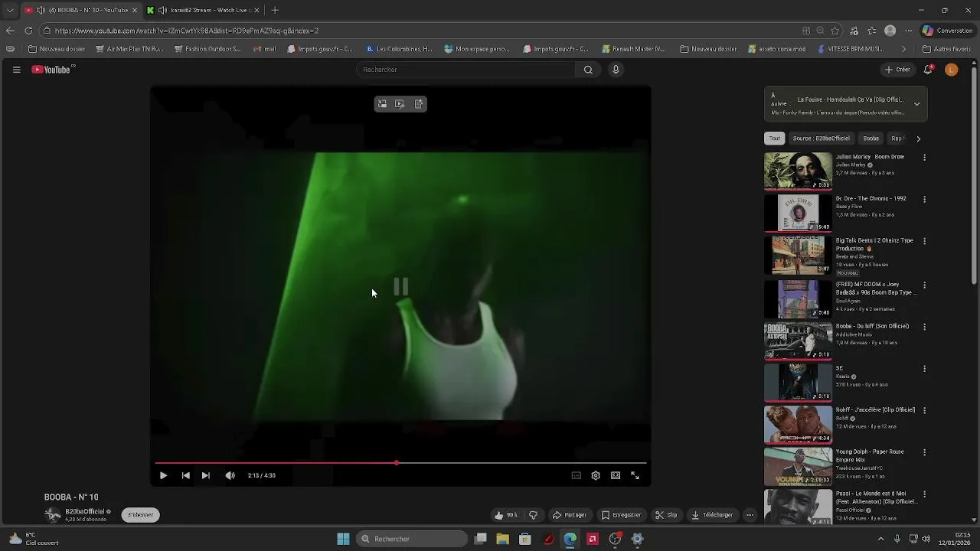
Task: Open options for MF DOOM x Joey video
Action: coord(924,285)
